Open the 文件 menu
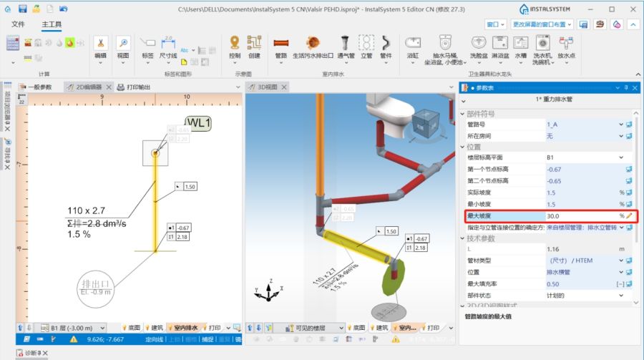 [x=19, y=24]
